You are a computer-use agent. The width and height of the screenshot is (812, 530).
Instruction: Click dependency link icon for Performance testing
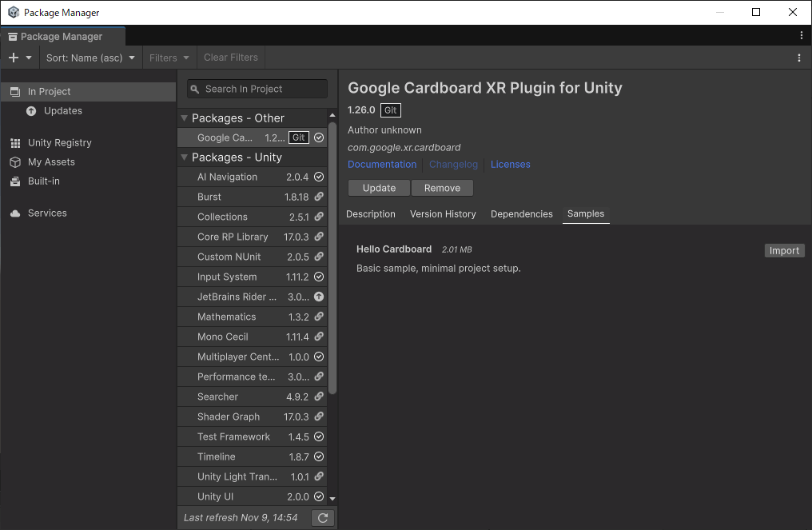coord(319,377)
